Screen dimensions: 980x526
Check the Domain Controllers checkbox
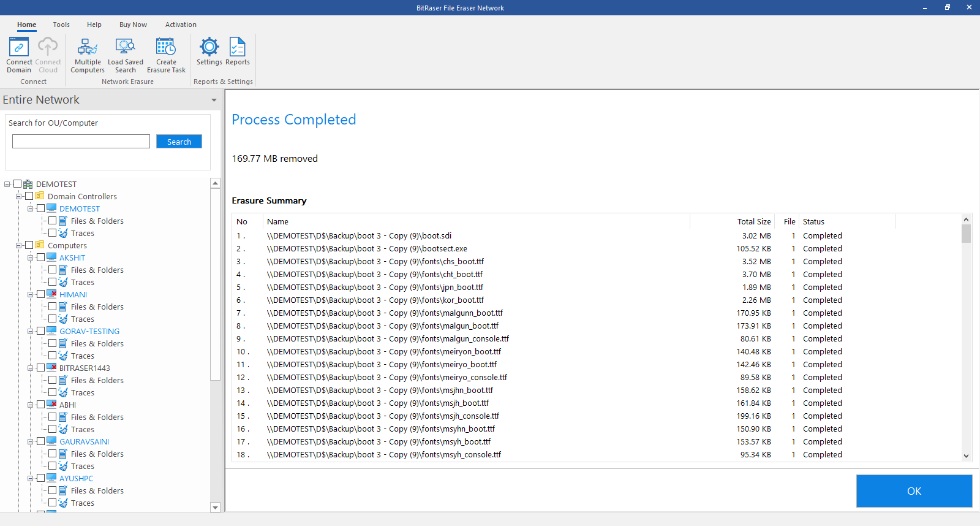coord(29,196)
